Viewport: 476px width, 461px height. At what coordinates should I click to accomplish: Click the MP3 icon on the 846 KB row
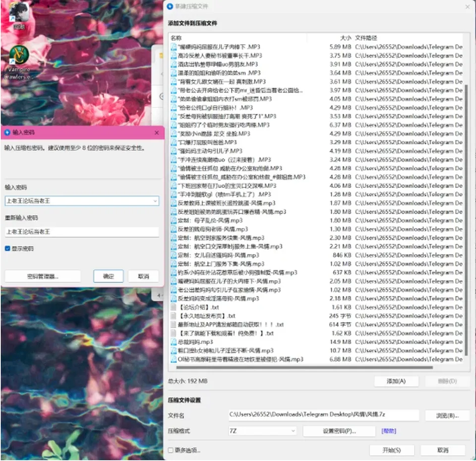(x=174, y=255)
